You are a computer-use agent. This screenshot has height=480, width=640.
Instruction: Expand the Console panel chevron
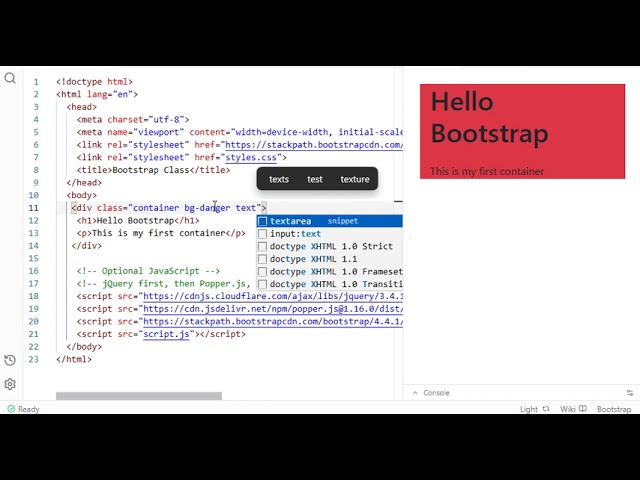(x=415, y=393)
